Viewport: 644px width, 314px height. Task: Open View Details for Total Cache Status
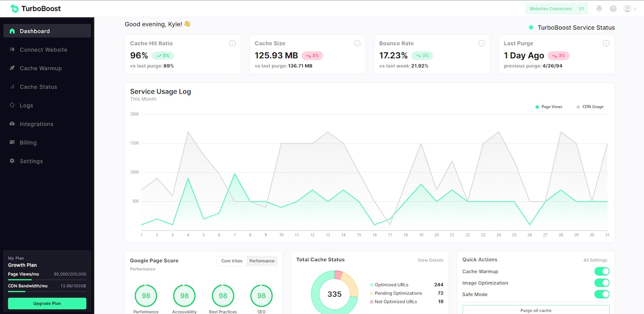[x=430, y=260]
